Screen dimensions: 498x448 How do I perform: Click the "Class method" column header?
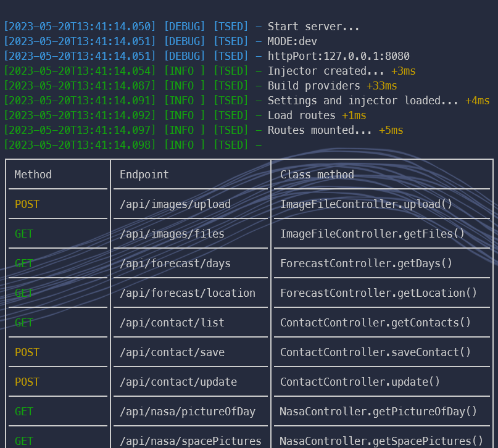[x=317, y=175]
